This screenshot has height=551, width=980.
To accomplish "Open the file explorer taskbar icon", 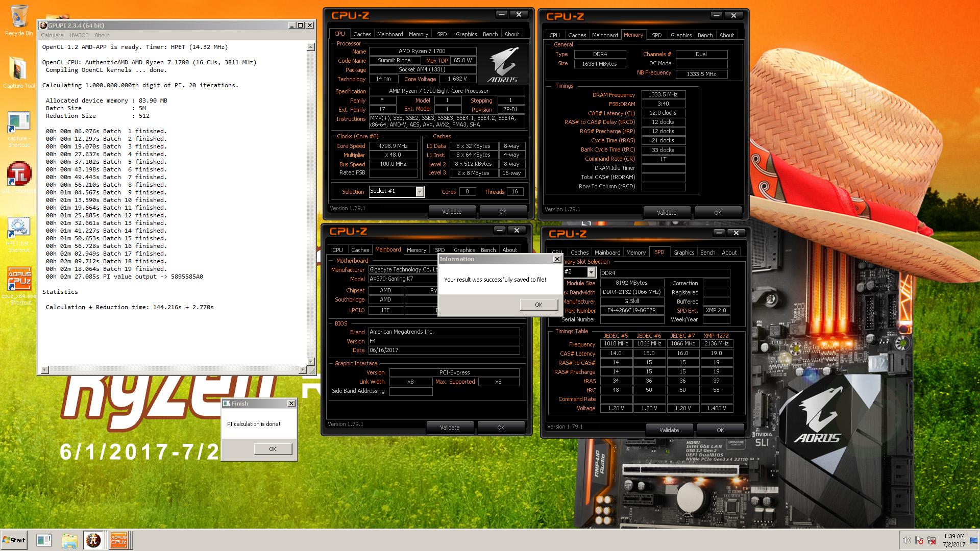I will 70,540.
